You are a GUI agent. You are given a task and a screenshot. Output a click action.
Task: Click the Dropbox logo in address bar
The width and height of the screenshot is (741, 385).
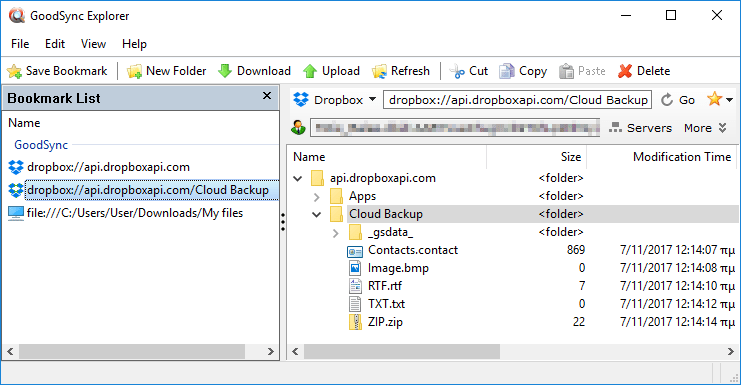(301, 100)
